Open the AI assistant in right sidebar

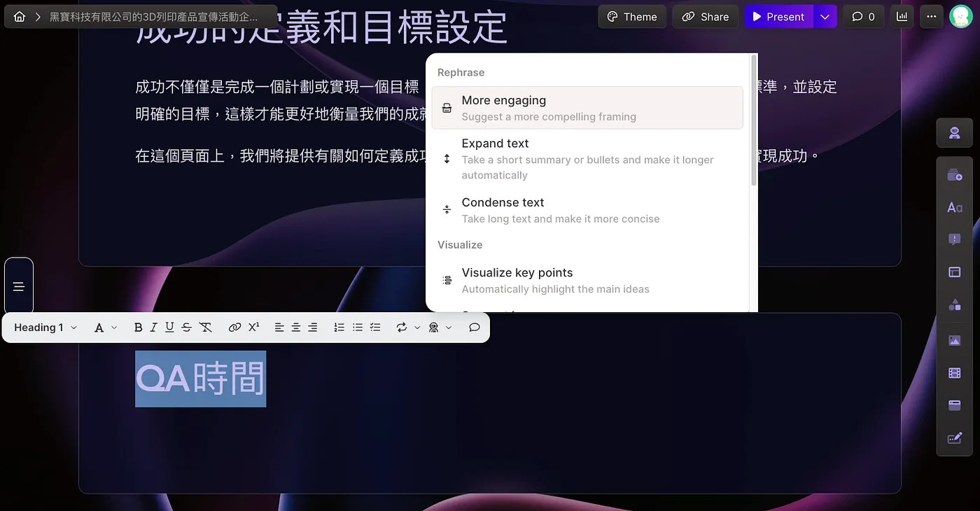(955, 133)
